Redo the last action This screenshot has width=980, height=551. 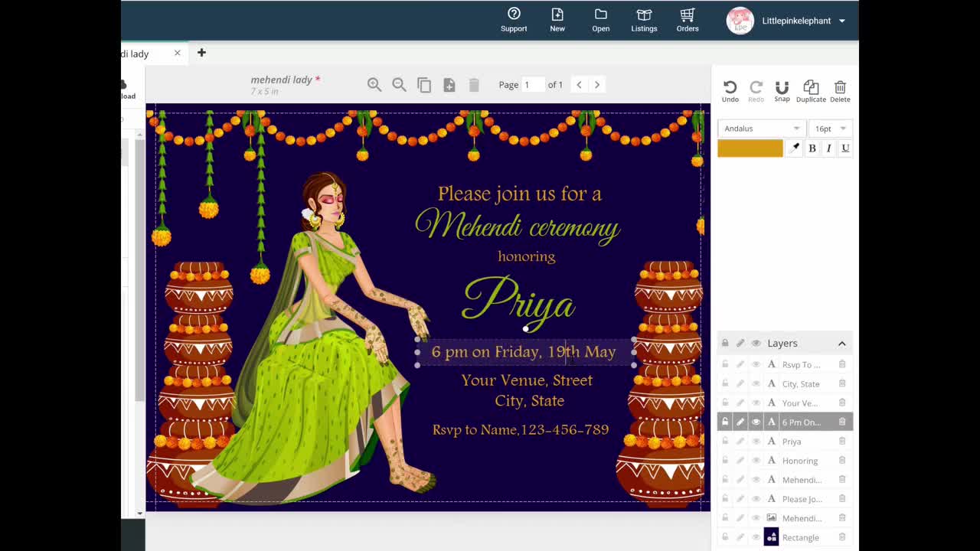point(756,91)
